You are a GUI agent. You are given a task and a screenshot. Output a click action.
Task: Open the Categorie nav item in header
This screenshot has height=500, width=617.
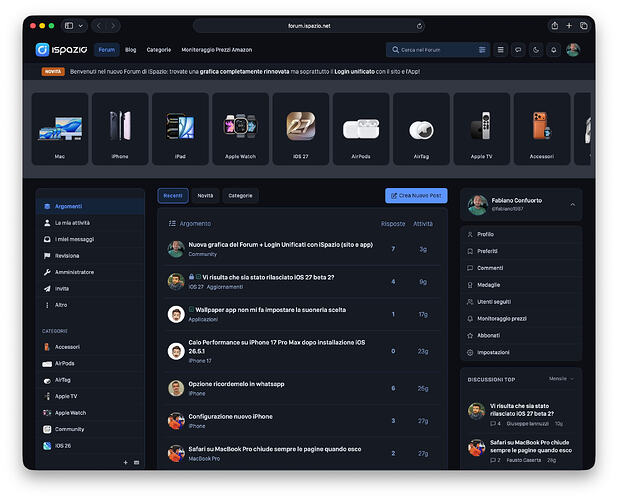(159, 50)
